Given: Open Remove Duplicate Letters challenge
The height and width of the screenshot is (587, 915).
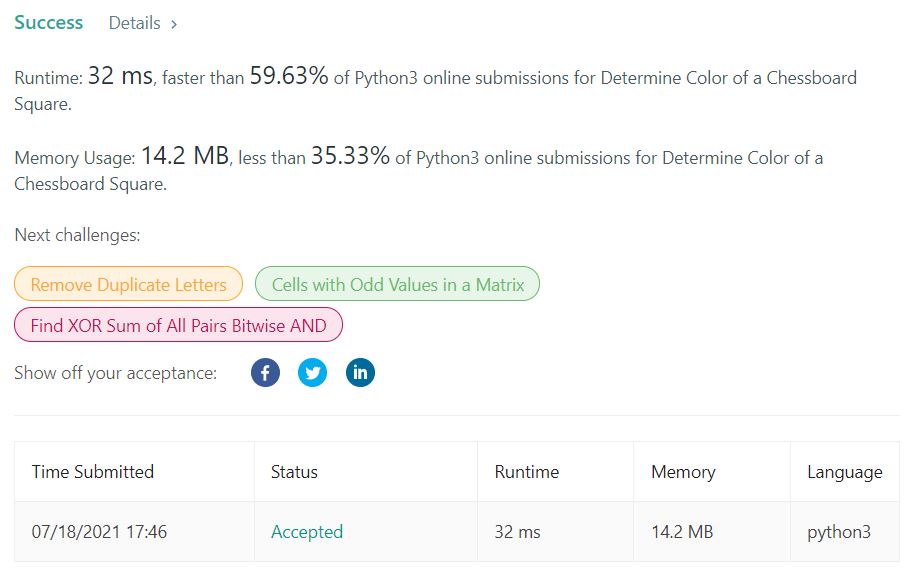Looking at the screenshot, I should click(x=128, y=284).
